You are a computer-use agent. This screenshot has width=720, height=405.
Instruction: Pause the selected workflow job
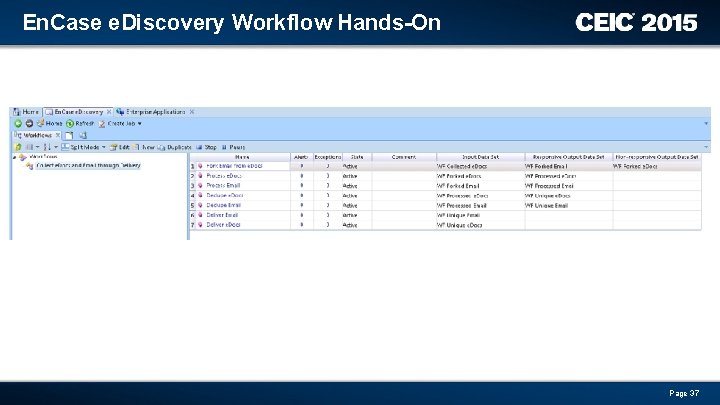coord(233,147)
